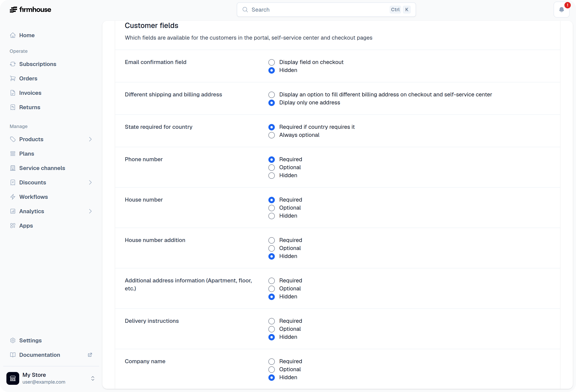The height and width of the screenshot is (392, 576).
Task: Click the firmhouse logo
Action: click(x=30, y=10)
